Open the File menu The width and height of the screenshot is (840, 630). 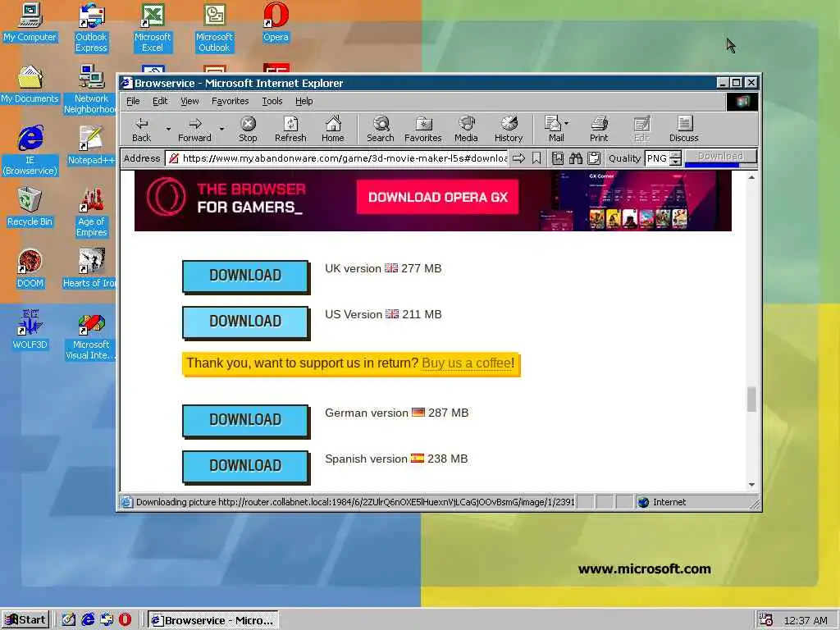(133, 101)
